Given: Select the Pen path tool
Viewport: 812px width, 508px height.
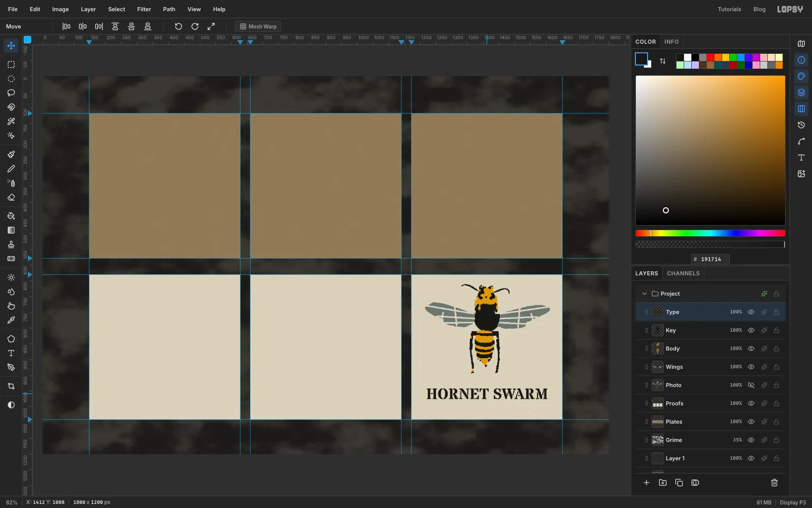Looking at the screenshot, I should 11,367.
